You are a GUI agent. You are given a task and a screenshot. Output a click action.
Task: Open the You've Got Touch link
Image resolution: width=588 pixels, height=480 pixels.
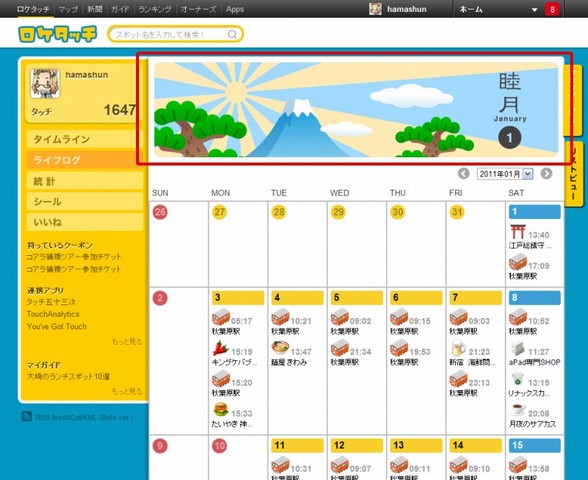tap(57, 327)
